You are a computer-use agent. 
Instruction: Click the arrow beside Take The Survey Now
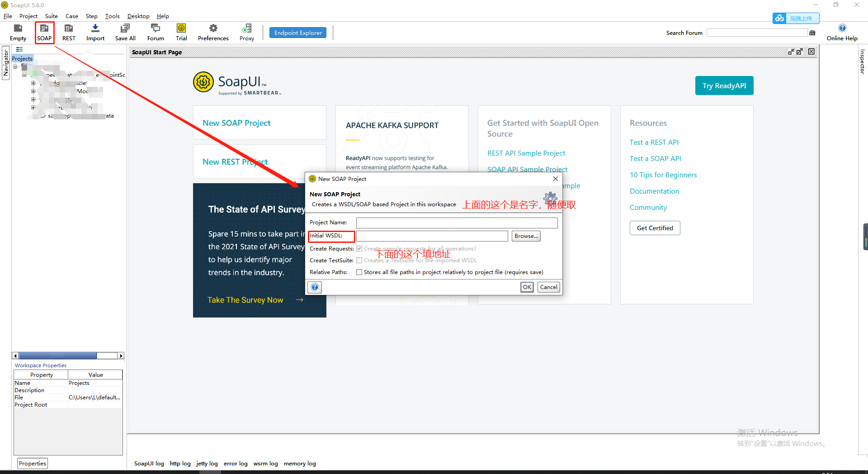[x=299, y=300]
